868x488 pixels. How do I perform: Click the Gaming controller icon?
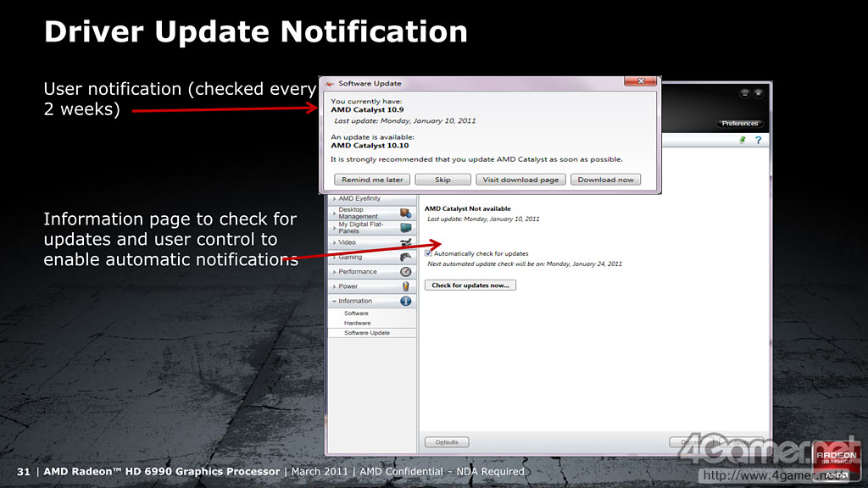[x=406, y=258]
